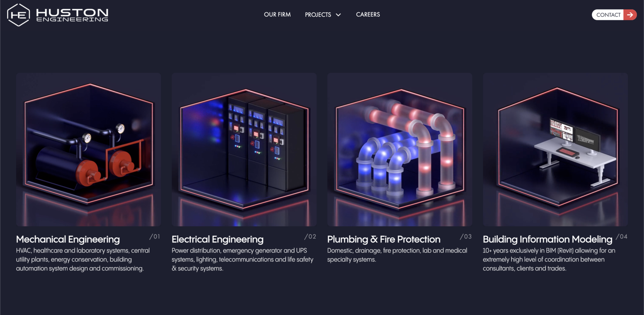The image size is (644, 315).
Task: Select the Mechanical Engineering heading
Action: coord(68,239)
